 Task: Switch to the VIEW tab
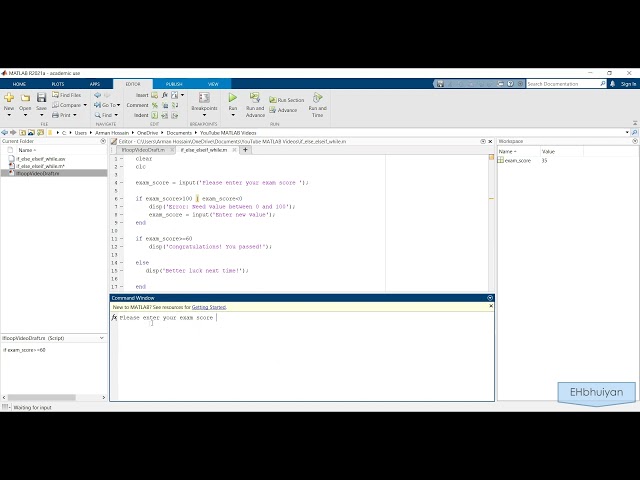point(213,84)
